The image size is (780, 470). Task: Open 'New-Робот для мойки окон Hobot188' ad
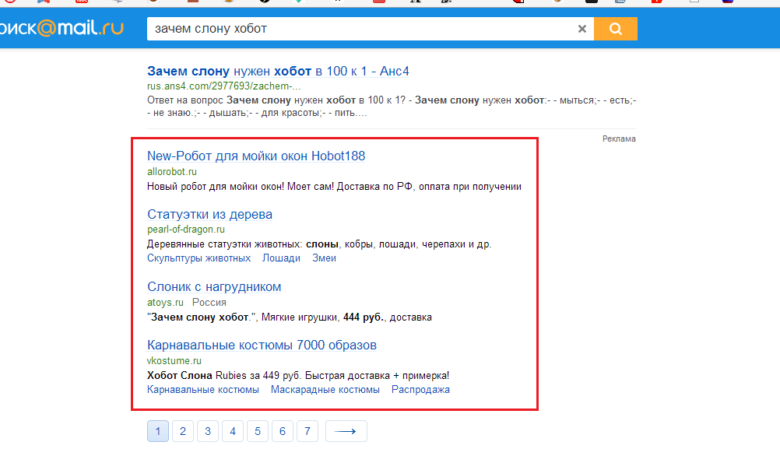click(x=256, y=156)
